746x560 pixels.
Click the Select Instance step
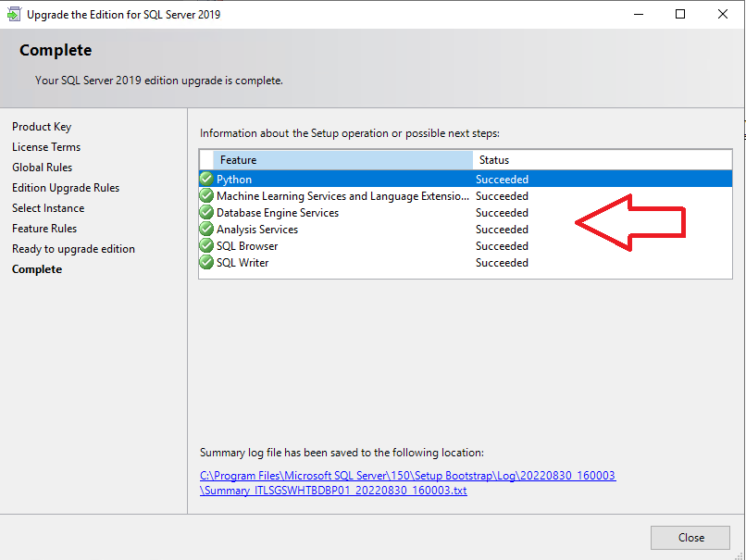[x=48, y=208]
